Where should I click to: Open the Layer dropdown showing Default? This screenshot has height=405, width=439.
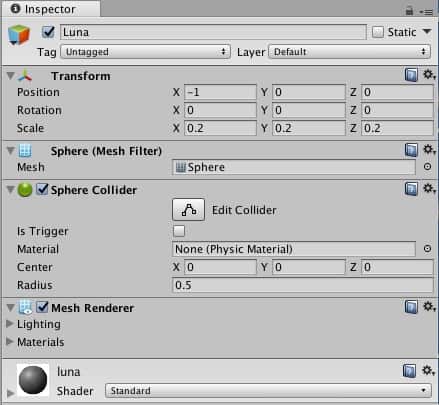(x=349, y=52)
